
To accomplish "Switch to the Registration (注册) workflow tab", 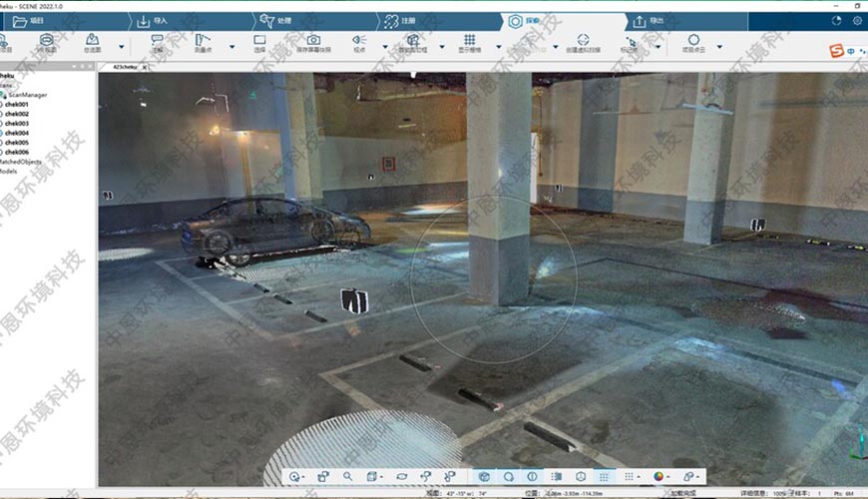I will point(440,21).
